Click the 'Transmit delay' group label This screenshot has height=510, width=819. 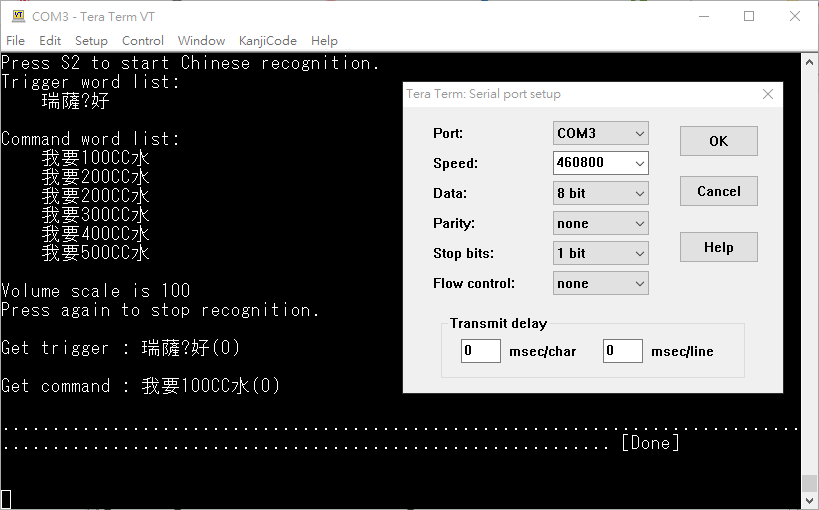(x=498, y=323)
